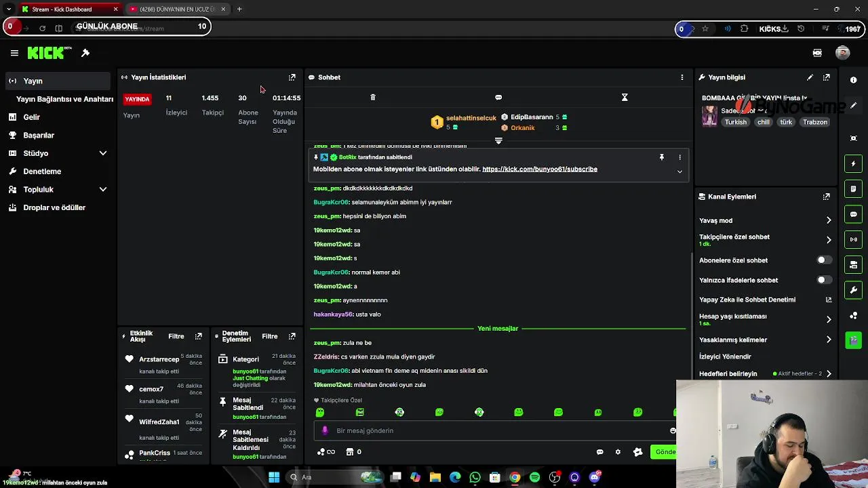This screenshot has width=868, height=488.
Task: Pop out the Yayın İstatistikleri panel
Action: coord(292,77)
